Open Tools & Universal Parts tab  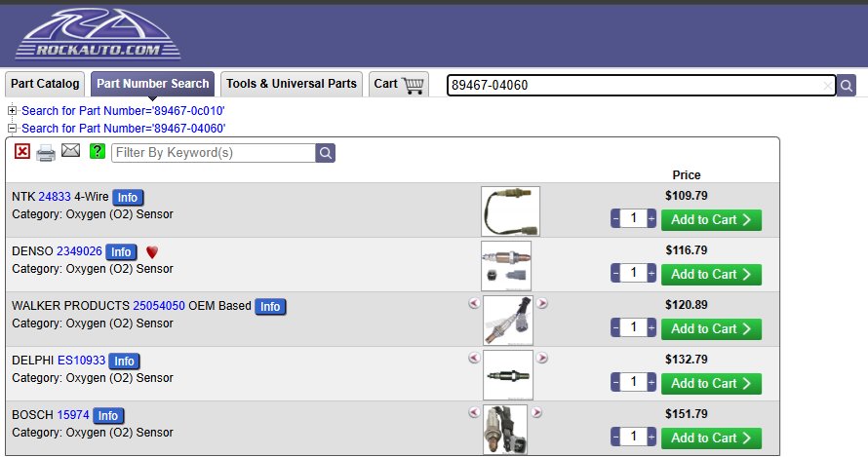coord(292,84)
